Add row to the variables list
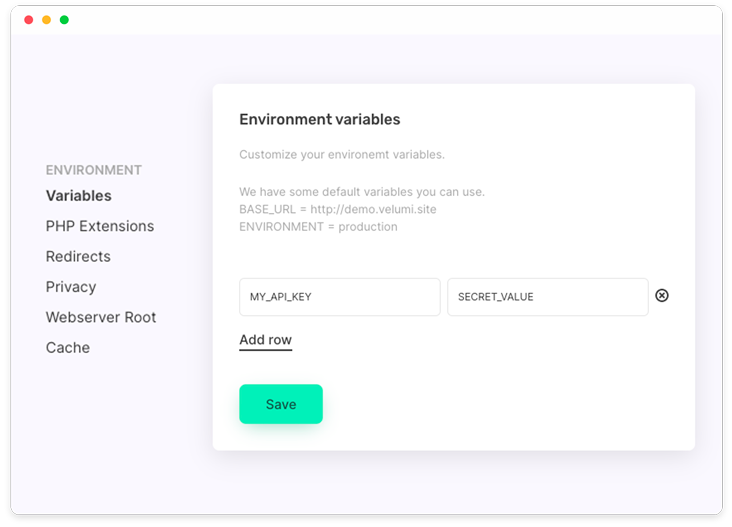This screenshot has height=527, width=732. [x=266, y=340]
